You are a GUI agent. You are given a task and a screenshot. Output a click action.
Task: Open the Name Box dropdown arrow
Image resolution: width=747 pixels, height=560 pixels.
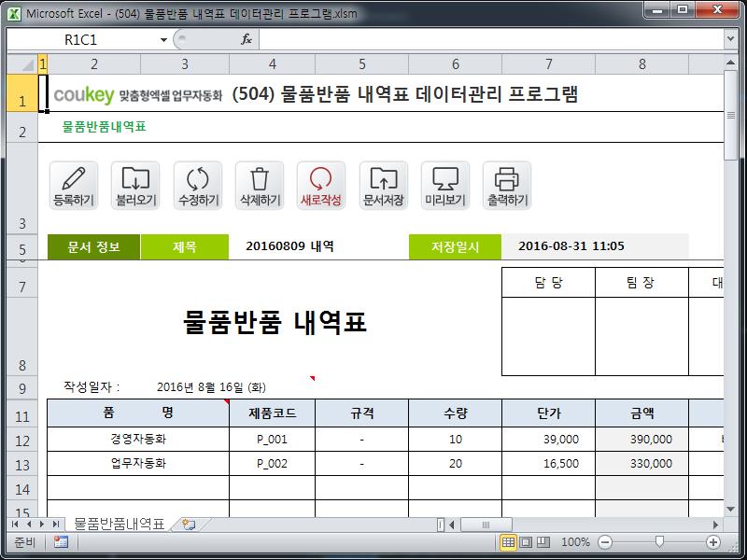163,40
